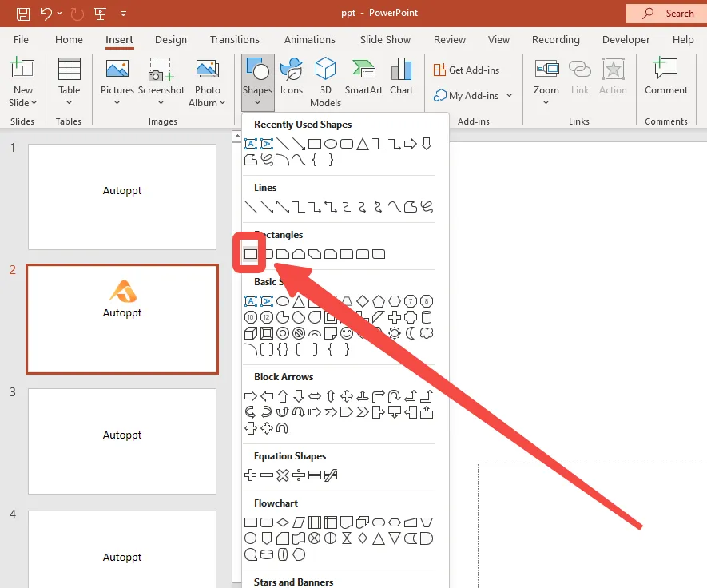Click the Save icon in title bar
707x588 pixels.
pyautogui.click(x=23, y=14)
